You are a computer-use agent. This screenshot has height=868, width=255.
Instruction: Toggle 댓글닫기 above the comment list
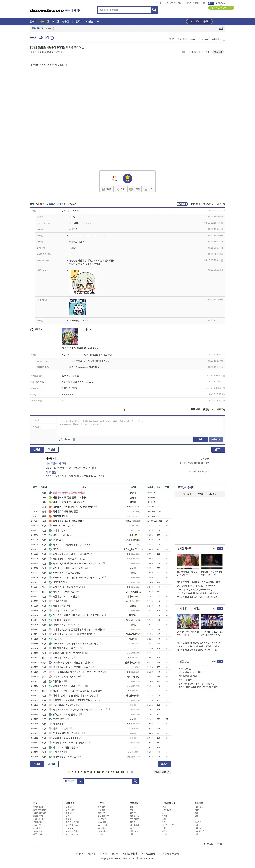click(x=208, y=204)
